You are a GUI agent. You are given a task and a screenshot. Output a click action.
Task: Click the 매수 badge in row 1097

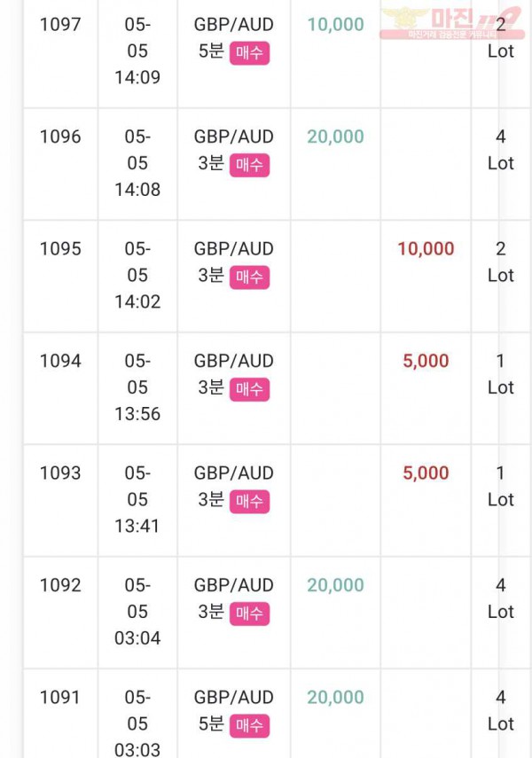coord(249,52)
